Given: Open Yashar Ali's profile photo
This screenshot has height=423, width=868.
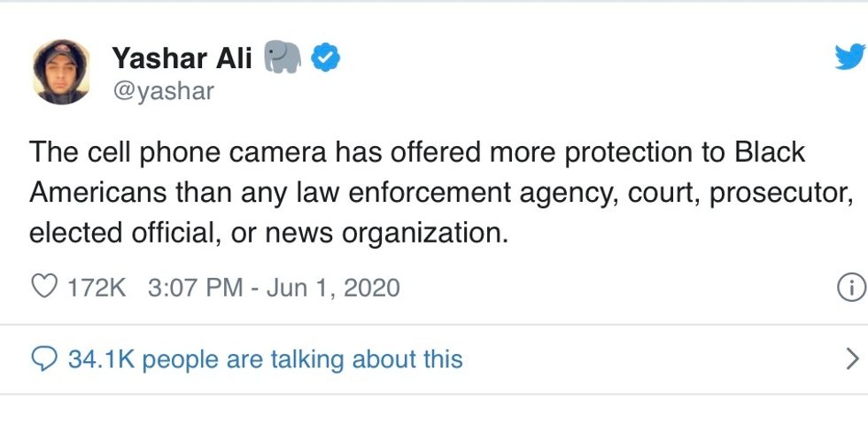Looking at the screenshot, I should click(x=61, y=72).
